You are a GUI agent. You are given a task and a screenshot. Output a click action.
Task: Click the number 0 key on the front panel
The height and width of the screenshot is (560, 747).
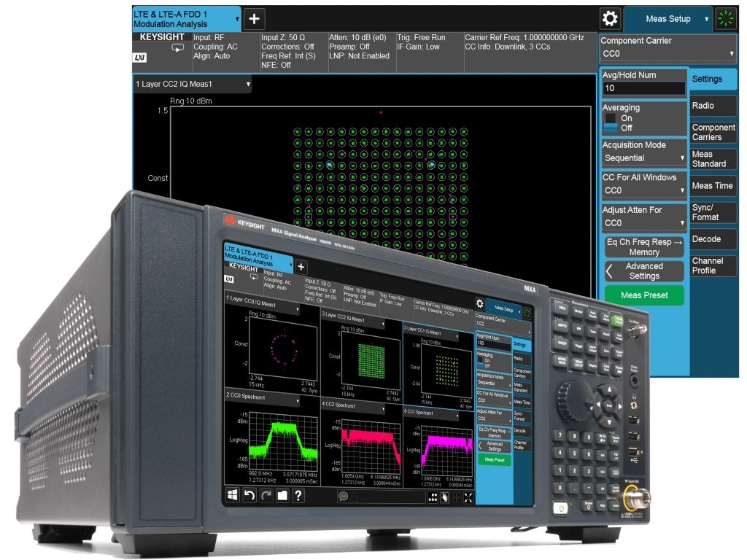coord(560,488)
